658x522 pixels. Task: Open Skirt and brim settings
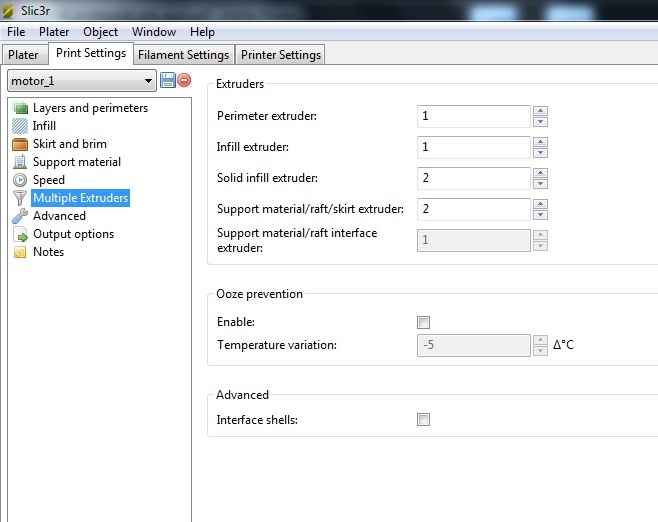tap(70, 144)
